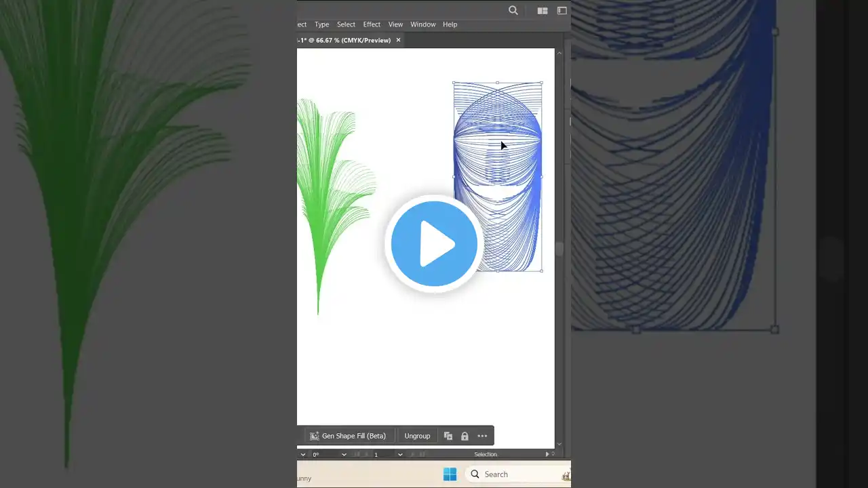868x488 pixels.
Task: Open more options ellipsis in contextual bar
Action: point(482,436)
